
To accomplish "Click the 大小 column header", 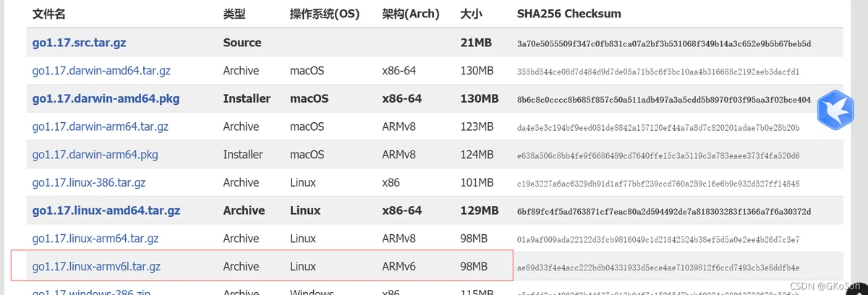I will pyautogui.click(x=472, y=14).
